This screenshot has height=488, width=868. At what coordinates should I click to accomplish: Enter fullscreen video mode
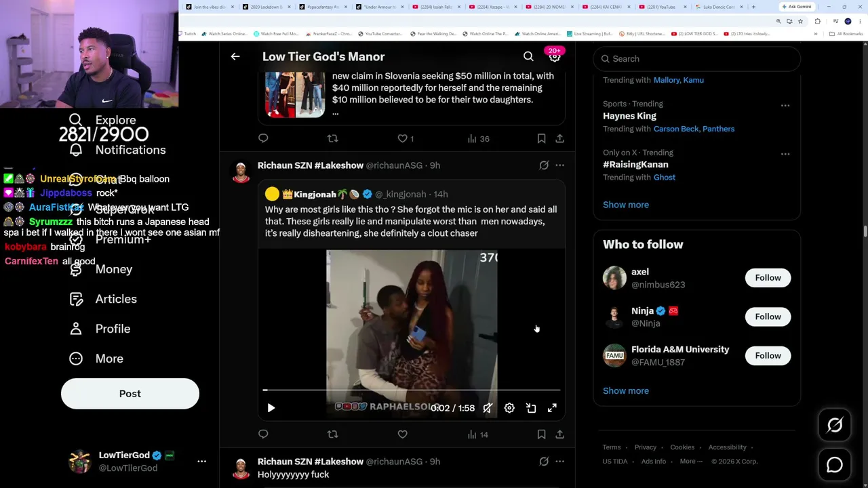point(552,408)
